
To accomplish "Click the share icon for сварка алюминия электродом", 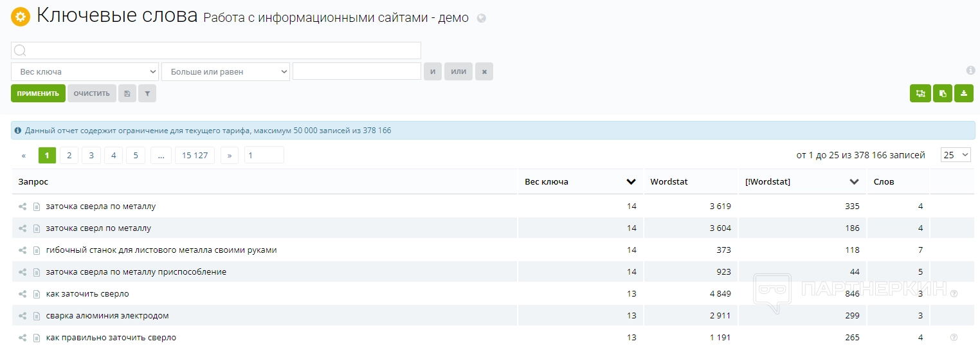I will click(23, 316).
